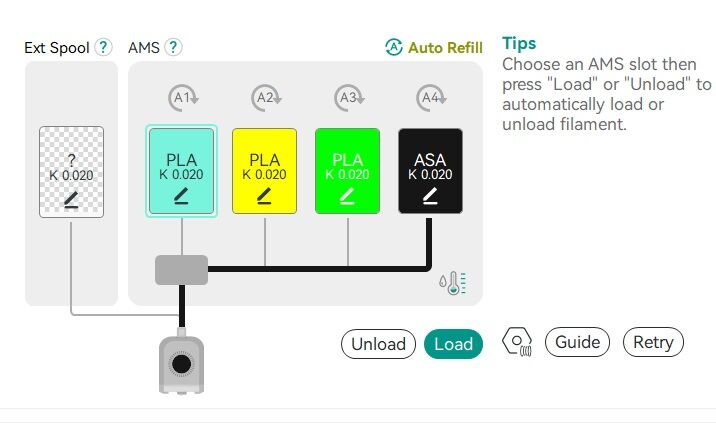Viewport: 716px width, 423px height.
Task: Click the A2 slot refresh icon
Action: tap(266, 98)
